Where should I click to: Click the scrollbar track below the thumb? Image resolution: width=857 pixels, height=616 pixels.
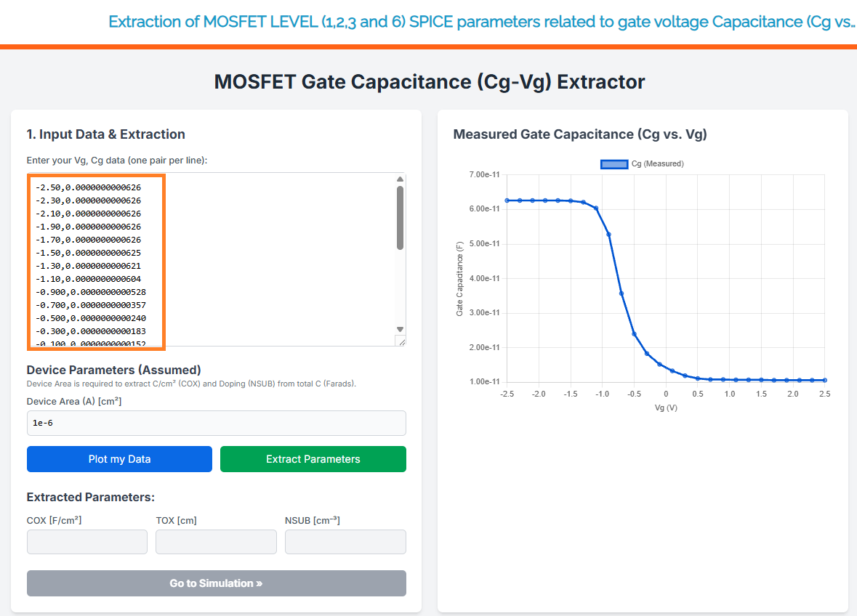coord(400,291)
